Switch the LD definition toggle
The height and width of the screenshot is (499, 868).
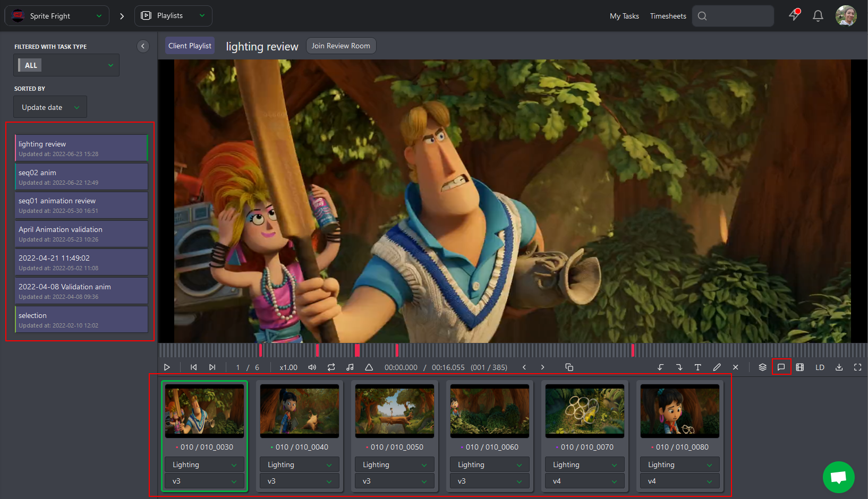tap(820, 367)
